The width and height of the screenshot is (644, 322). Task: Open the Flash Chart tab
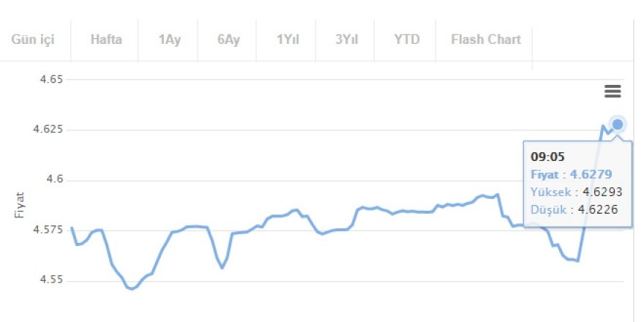coord(486,40)
